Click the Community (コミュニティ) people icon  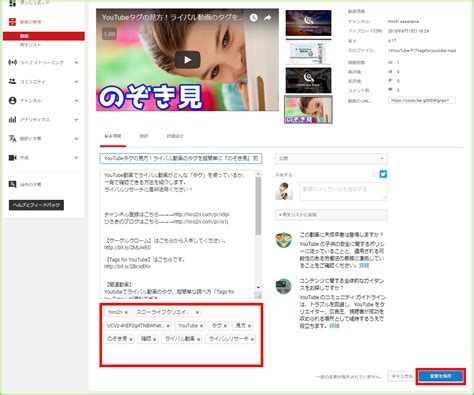pyautogui.click(x=12, y=81)
